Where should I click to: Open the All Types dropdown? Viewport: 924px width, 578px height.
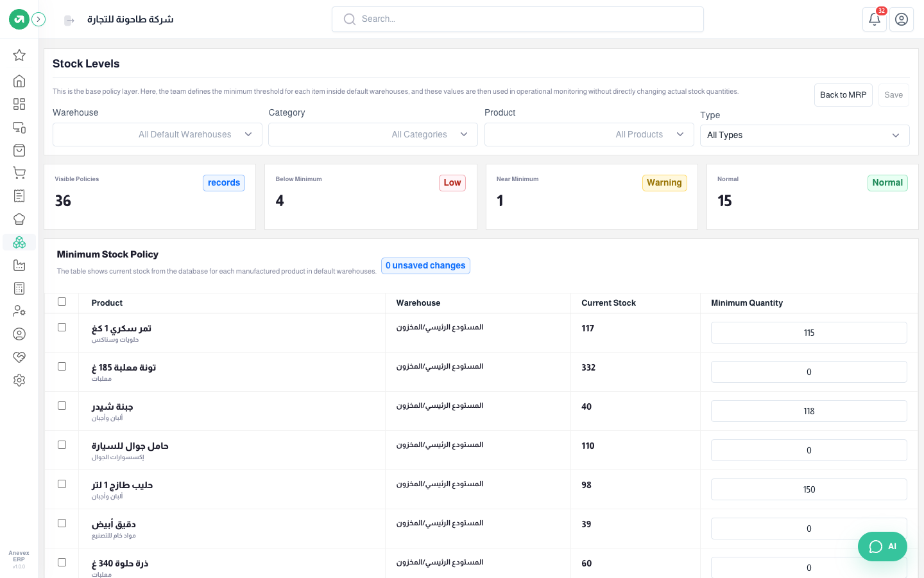805,135
